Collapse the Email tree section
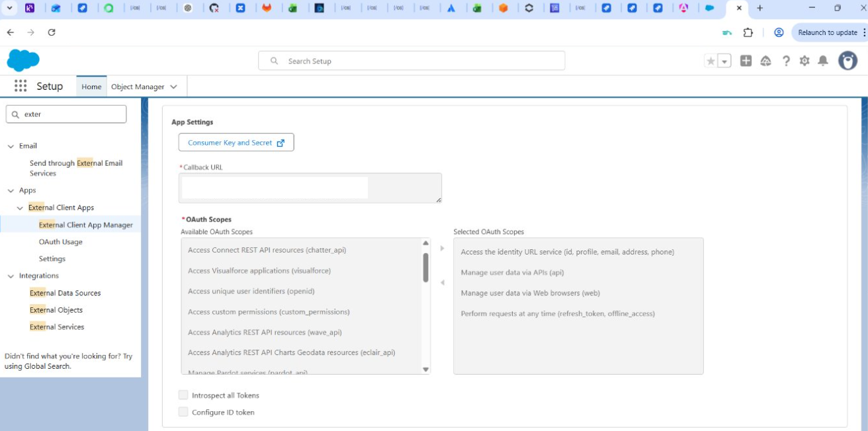The width and height of the screenshot is (868, 431). point(11,146)
